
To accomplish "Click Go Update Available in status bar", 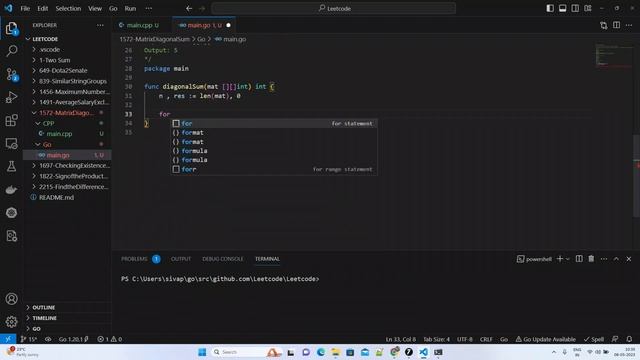I will 545,339.
